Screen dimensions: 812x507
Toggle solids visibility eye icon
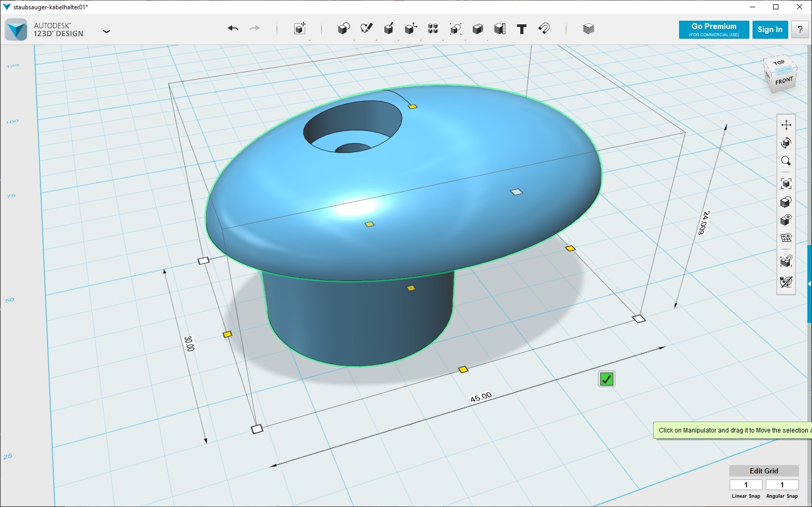click(x=786, y=220)
